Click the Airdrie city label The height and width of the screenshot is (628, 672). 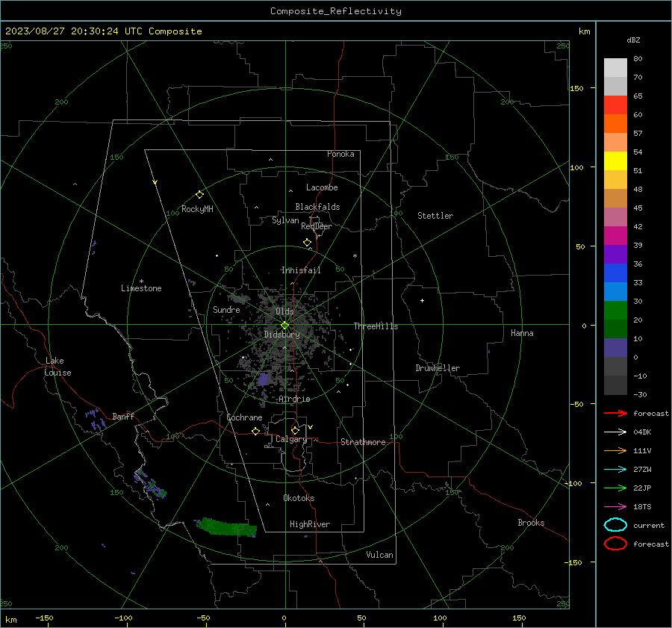pos(294,399)
